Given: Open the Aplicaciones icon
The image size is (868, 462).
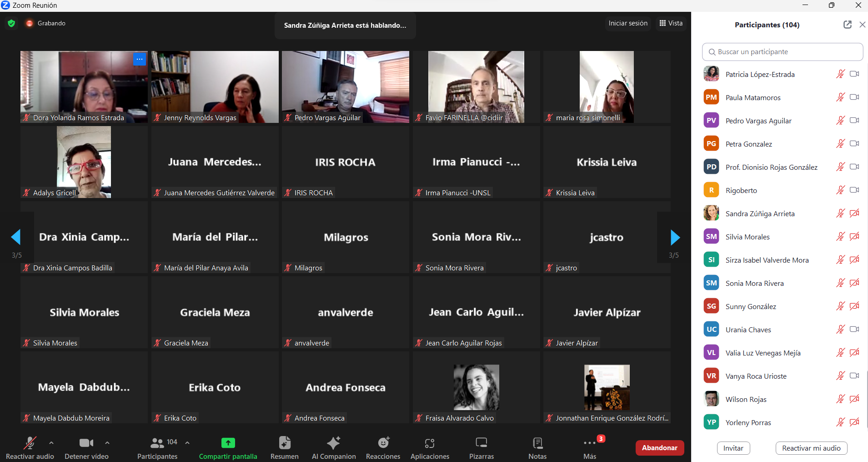Looking at the screenshot, I should coord(430,443).
